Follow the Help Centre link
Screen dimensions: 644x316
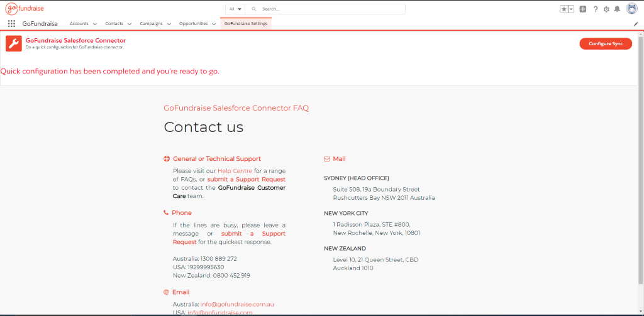pos(235,171)
